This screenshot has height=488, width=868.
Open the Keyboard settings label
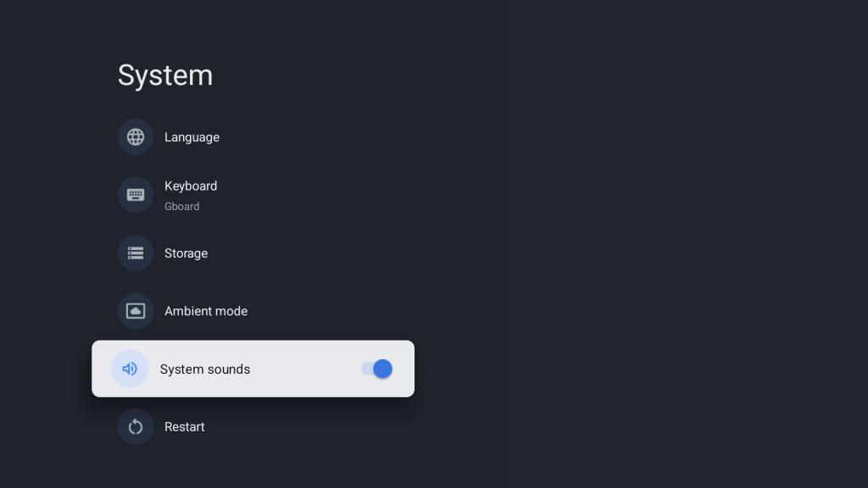191,186
